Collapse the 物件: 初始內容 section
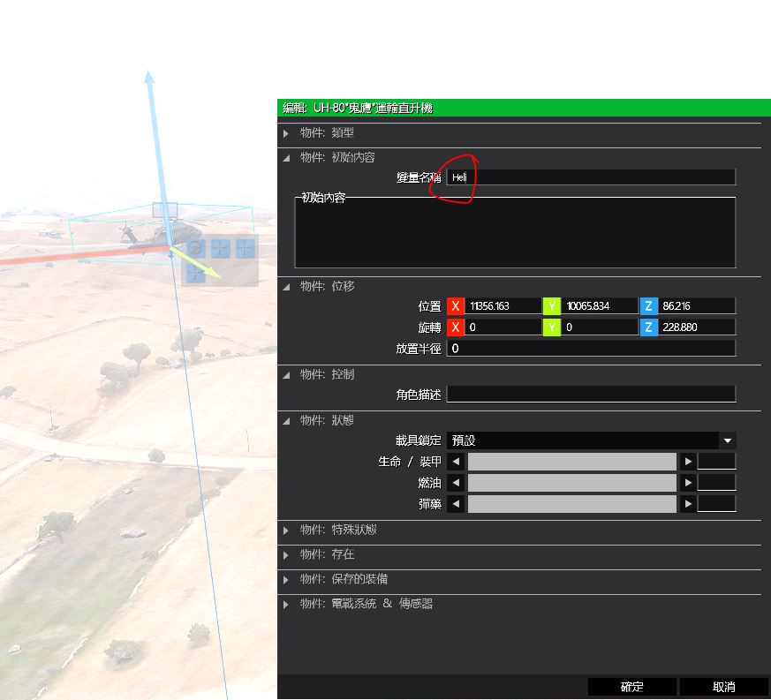This screenshot has height=700, width=771. pyautogui.click(x=285, y=158)
